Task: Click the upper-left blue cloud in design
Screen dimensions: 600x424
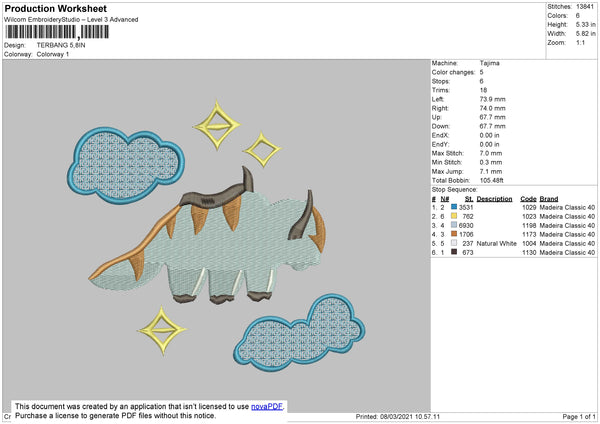Action: [126, 165]
